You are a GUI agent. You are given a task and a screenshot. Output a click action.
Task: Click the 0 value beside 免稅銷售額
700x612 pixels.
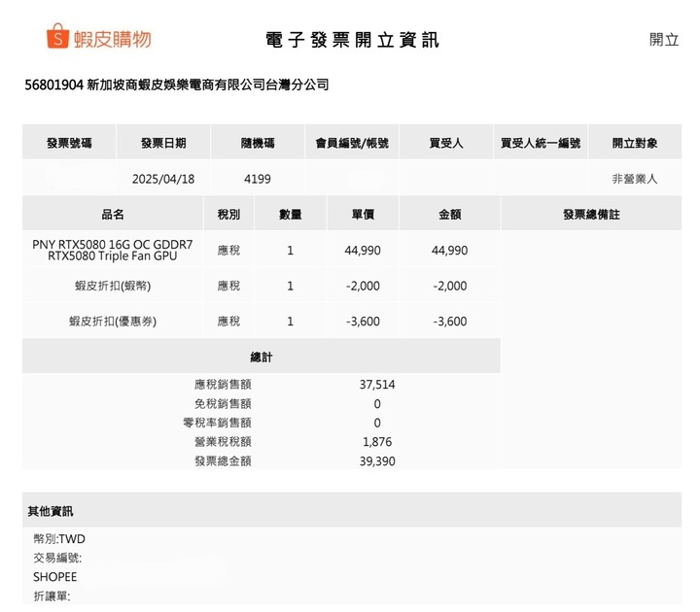coord(377,404)
